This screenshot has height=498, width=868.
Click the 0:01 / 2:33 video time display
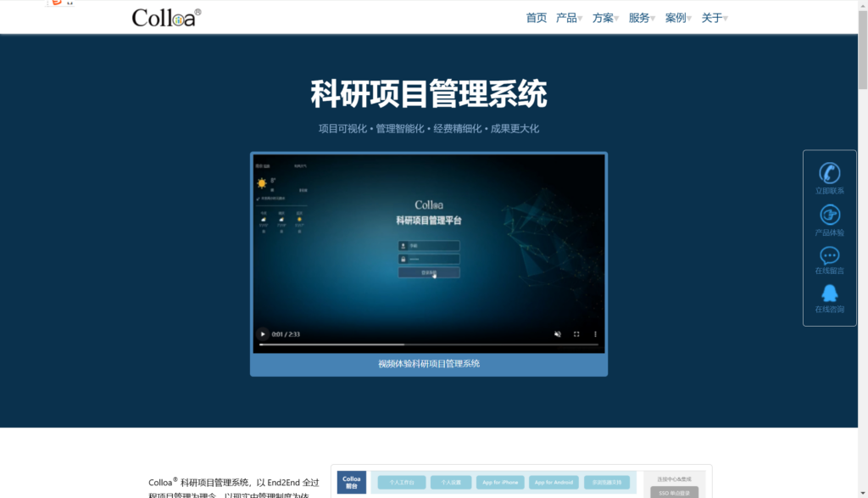(286, 334)
